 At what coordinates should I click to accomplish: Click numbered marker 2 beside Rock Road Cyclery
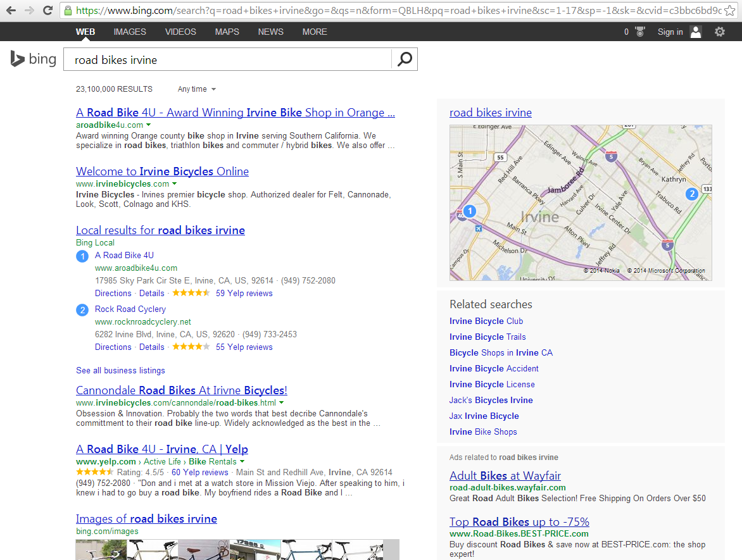pos(82,310)
